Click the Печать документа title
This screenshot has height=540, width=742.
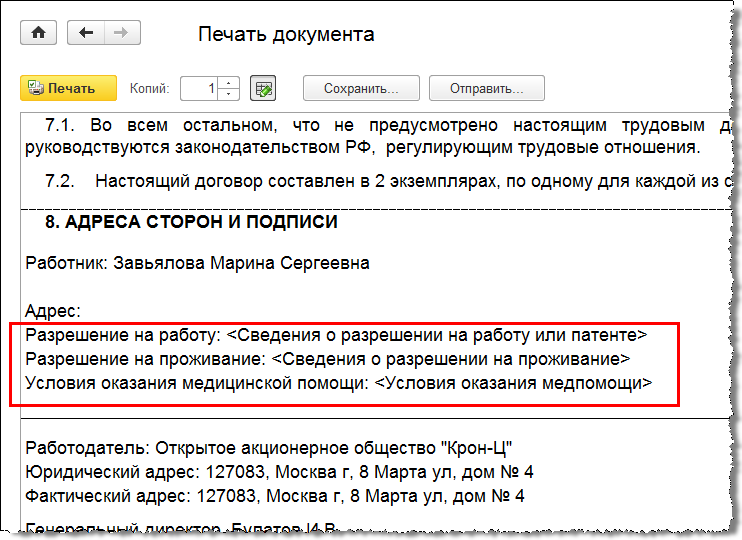coord(286,35)
